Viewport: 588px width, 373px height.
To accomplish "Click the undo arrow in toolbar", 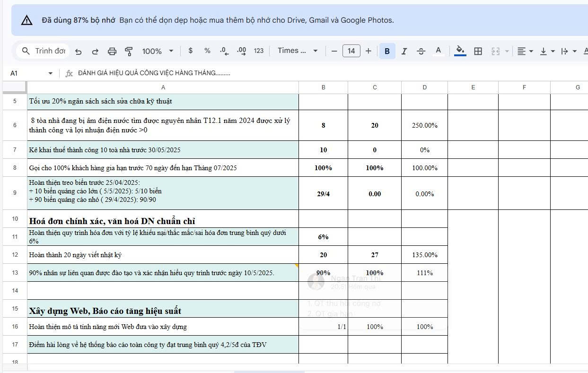I will (x=79, y=51).
